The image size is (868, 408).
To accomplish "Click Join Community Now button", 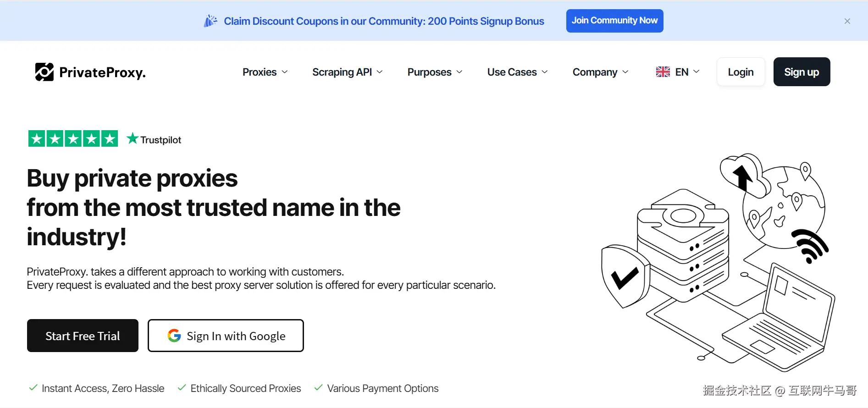I will (x=614, y=21).
